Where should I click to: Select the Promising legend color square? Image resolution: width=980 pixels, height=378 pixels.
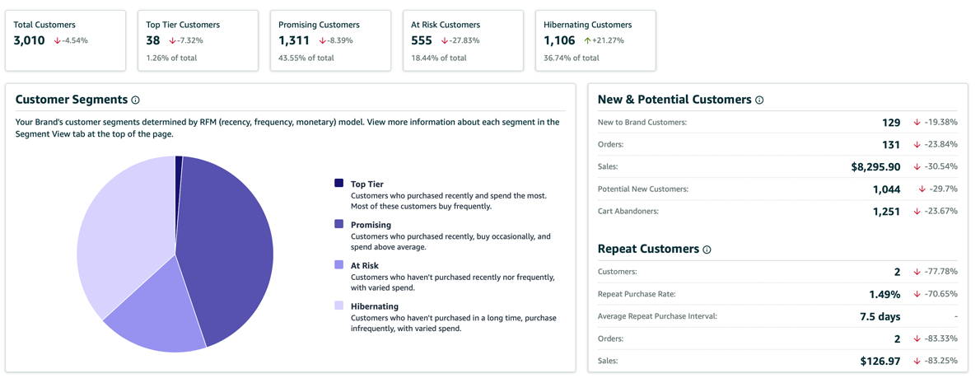pos(338,224)
